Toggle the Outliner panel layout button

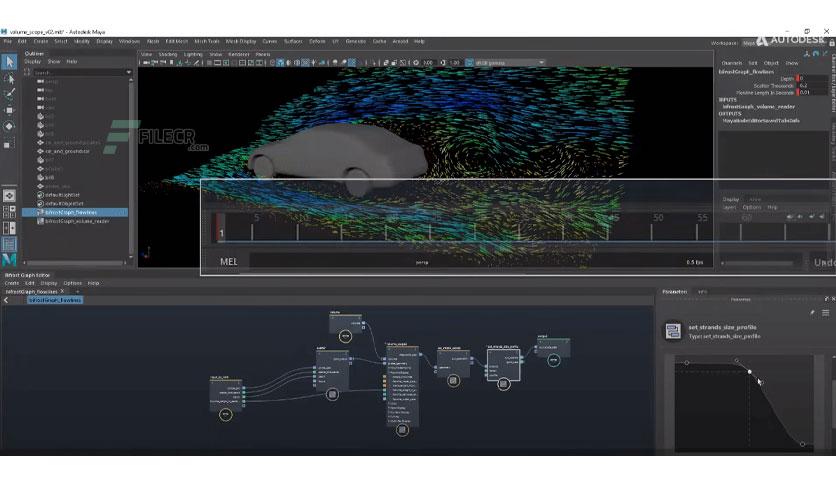pyautogui.click(x=9, y=243)
